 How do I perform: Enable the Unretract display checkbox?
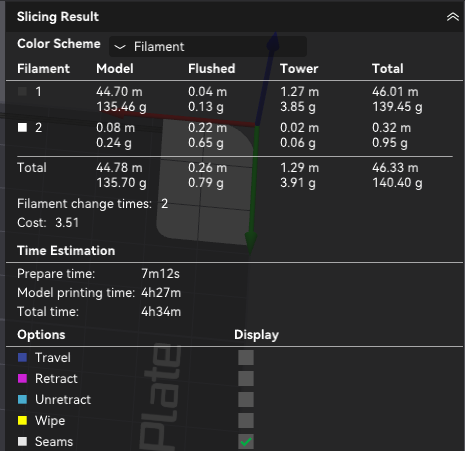pyautogui.click(x=246, y=399)
